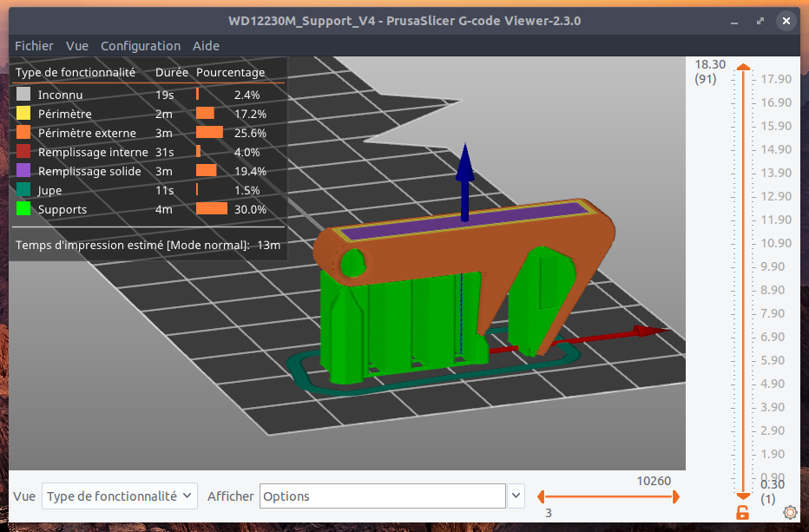Screen dimensions: 809x532
Task: Click the "10260" move count label
Action: click(654, 481)
